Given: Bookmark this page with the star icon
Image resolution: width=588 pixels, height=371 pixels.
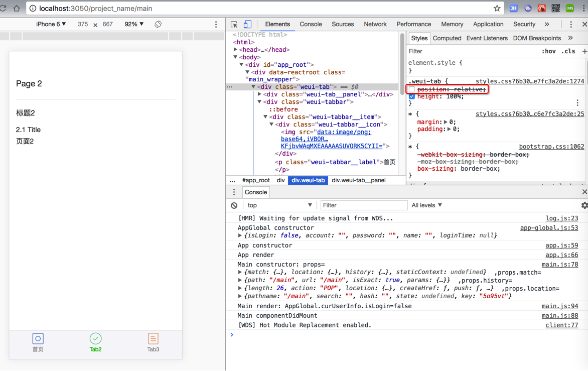Looking at the screenshot, I should (x=497, y=9).
